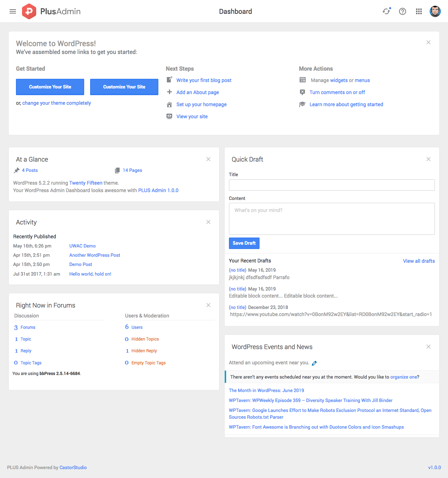Open the (no title) draft from December 23, 2018
448x478 pixels.
point(237,307)
